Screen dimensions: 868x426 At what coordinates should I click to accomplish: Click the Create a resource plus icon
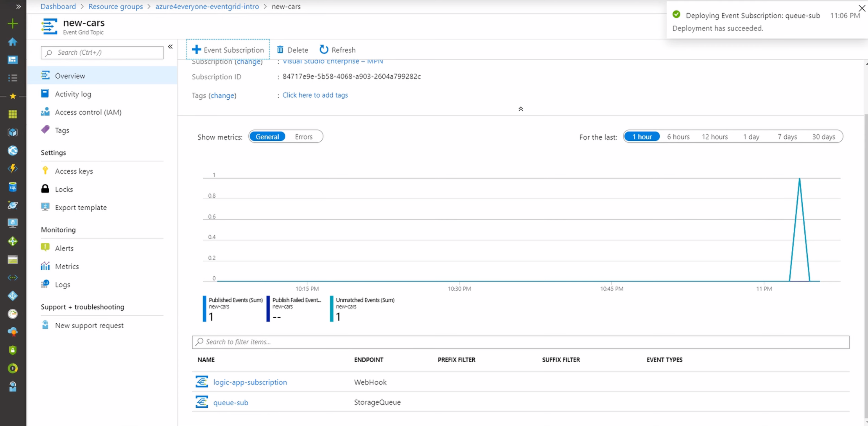[x=13, y=23]
